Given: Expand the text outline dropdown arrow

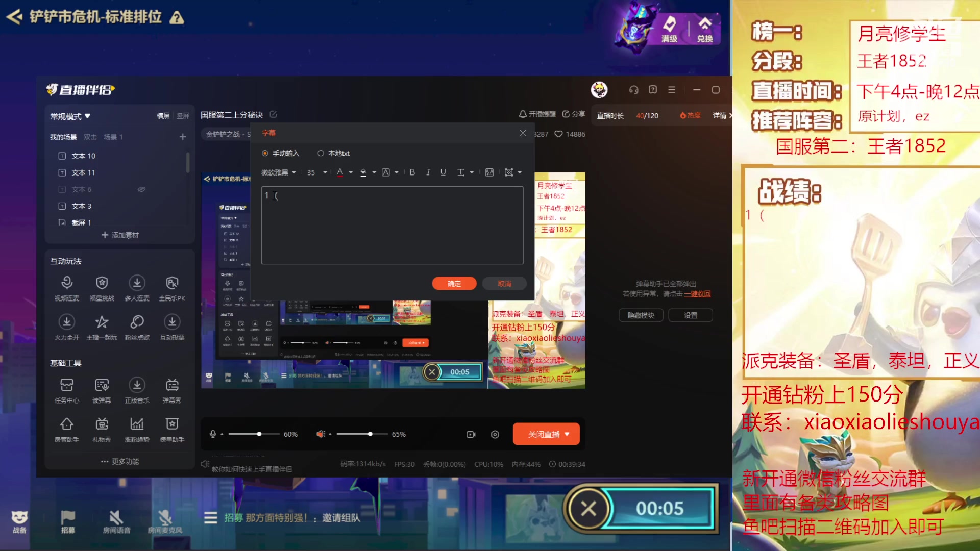Looking at the screenshot, I should tap(397, 172).
